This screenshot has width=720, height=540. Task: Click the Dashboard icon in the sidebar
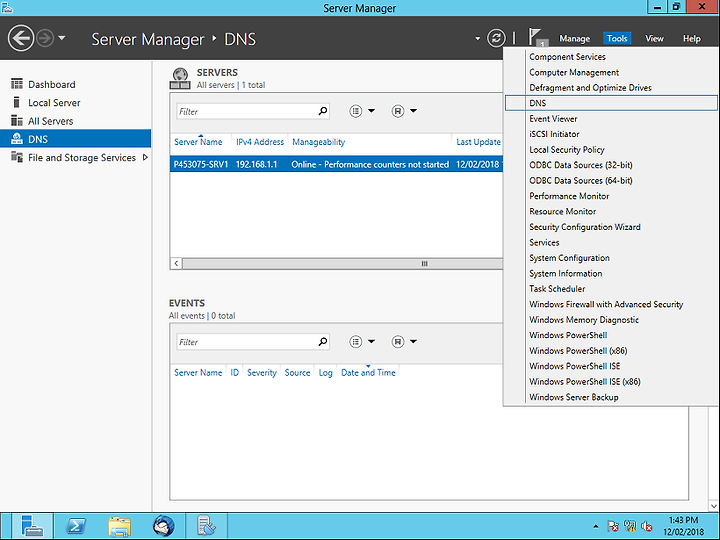click(17, 84)
